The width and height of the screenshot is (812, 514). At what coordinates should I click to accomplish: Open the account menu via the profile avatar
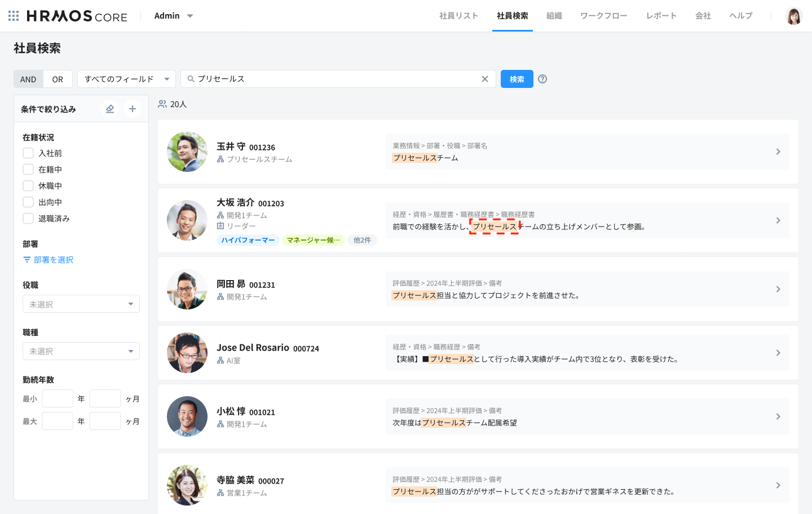click(795, 16)
